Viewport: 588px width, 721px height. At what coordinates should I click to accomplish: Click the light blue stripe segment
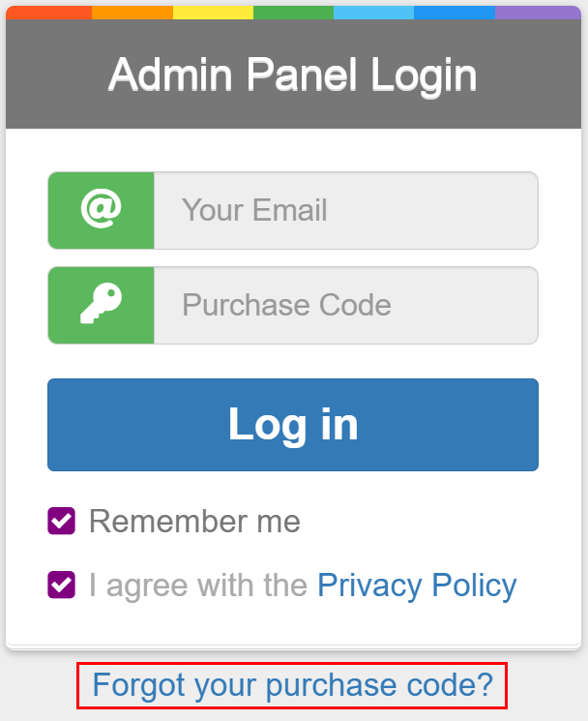coord(373,13)
